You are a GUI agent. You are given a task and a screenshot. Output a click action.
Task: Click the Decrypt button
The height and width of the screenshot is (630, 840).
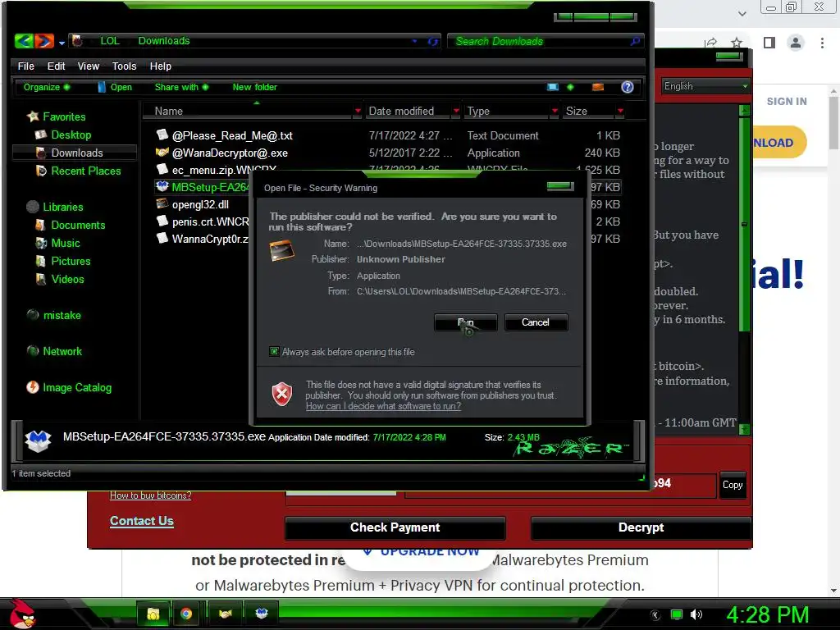coord(641,527)
